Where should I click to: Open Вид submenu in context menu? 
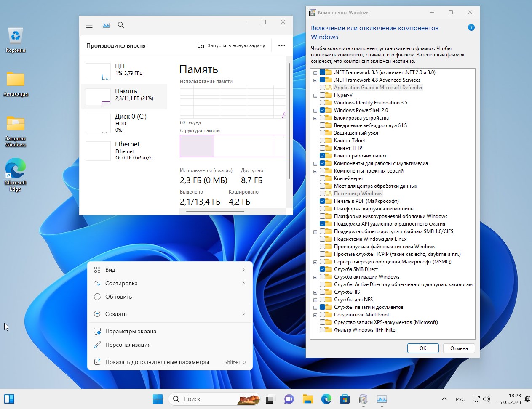click(170, 270)
